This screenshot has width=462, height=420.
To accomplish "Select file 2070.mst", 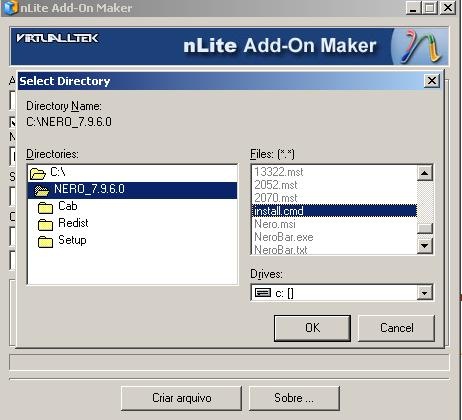I will point(276,198).
